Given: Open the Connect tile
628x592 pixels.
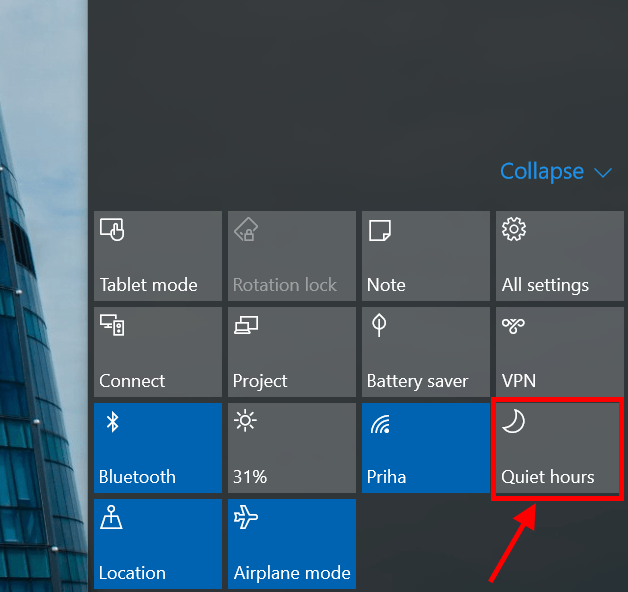Looking at the screenshot, I should pyautogui.click(x=158, y=352).
